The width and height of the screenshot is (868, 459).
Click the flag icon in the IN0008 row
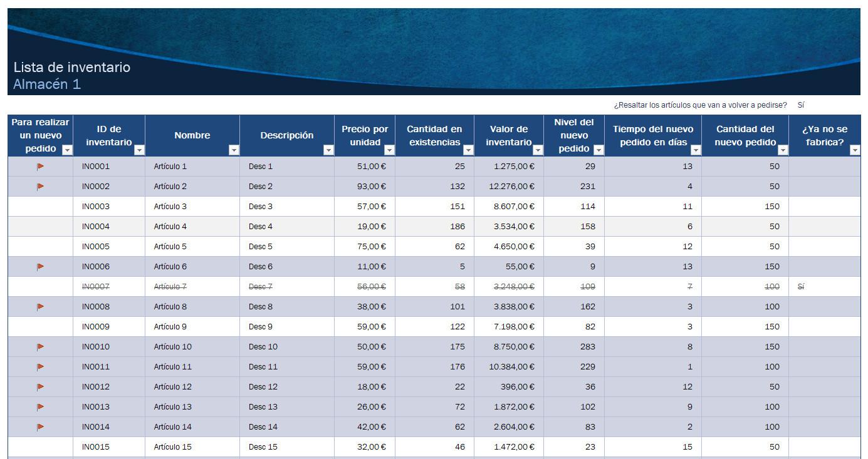tap(40, 307)
